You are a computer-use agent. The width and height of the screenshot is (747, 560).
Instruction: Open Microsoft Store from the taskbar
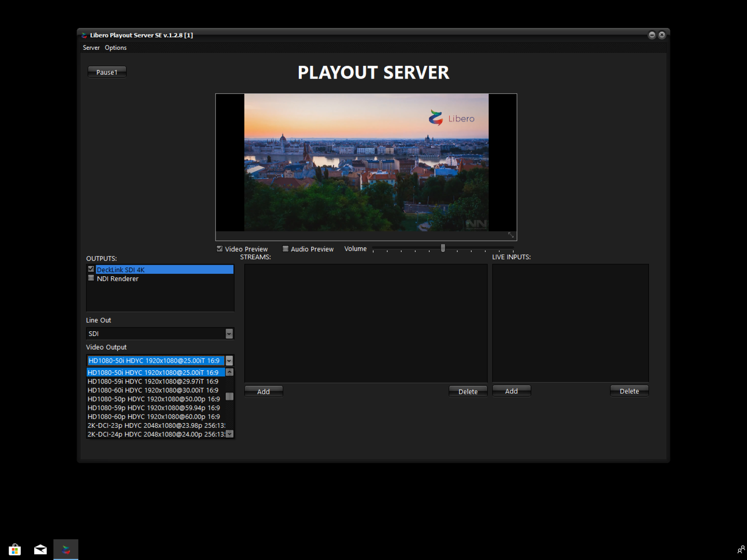[15, 549]
